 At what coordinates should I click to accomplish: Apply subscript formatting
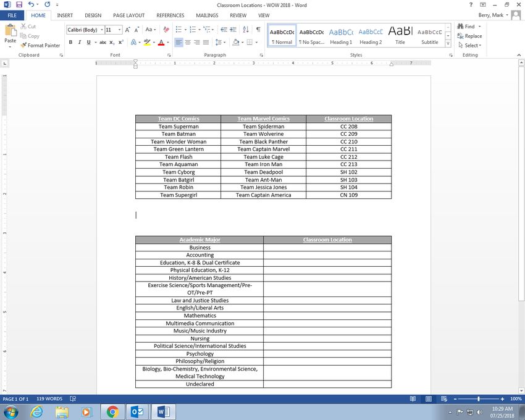pyautogui.click(x=112, y=42)
